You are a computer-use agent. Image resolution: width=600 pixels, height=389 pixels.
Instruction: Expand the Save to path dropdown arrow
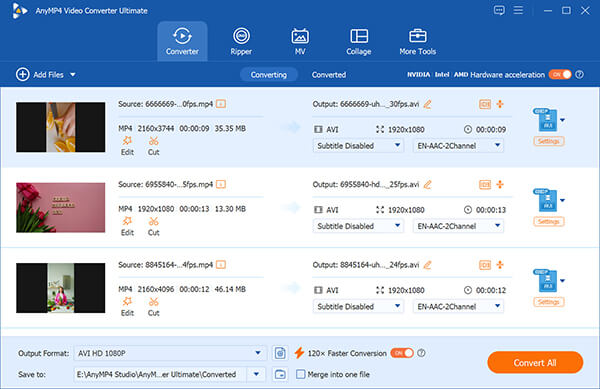point(256,374)
